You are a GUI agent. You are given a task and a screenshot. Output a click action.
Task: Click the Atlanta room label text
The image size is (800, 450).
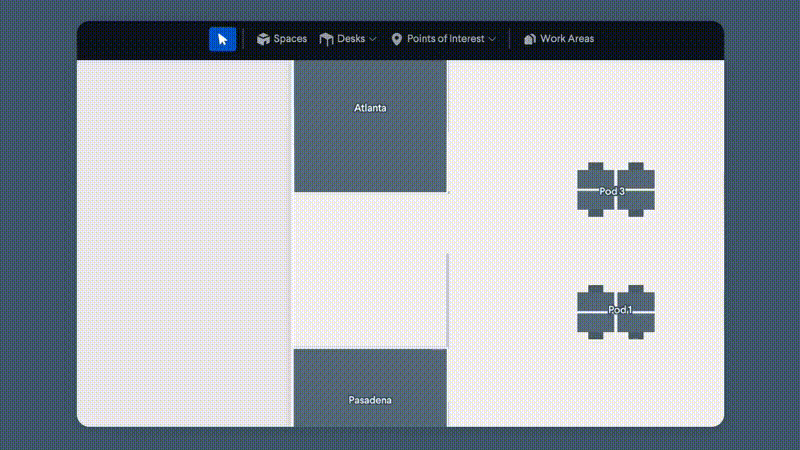pyautogui.click(x=370, y=108)
